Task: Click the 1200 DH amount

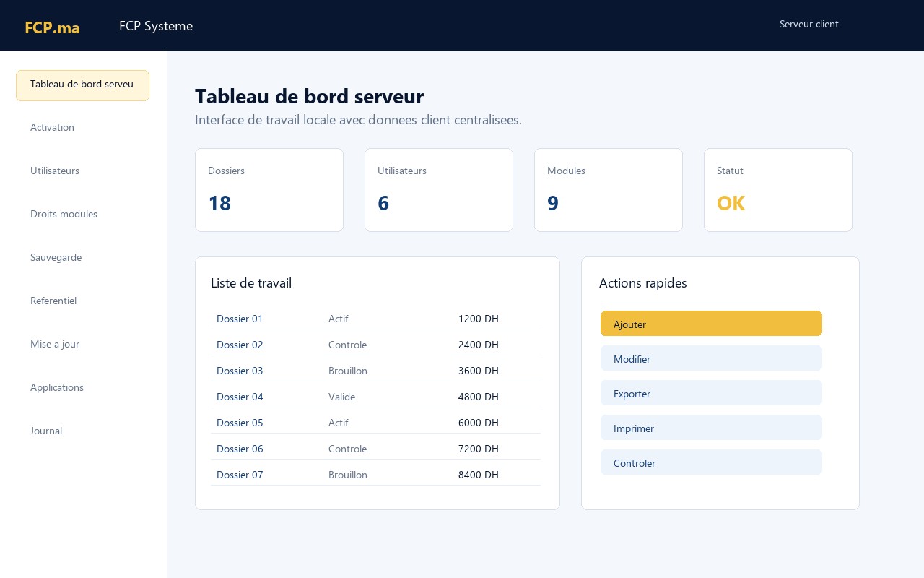Action: tap(479, 319)
